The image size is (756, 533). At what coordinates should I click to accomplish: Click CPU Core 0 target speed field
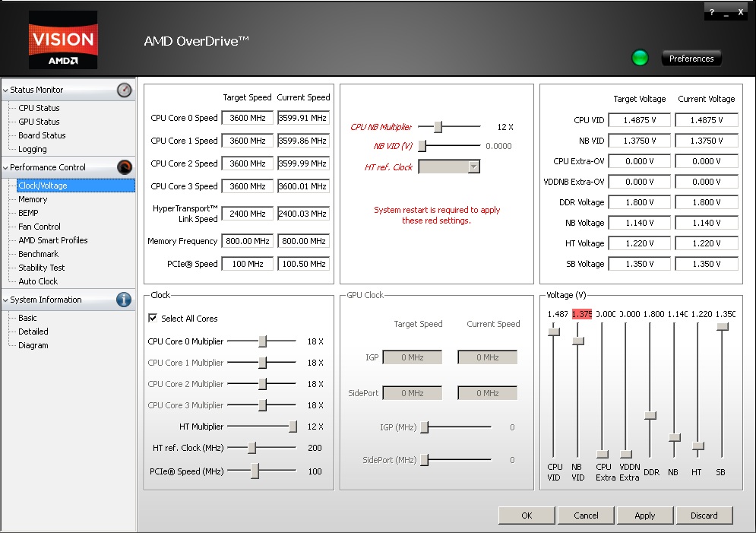(248, 118)
